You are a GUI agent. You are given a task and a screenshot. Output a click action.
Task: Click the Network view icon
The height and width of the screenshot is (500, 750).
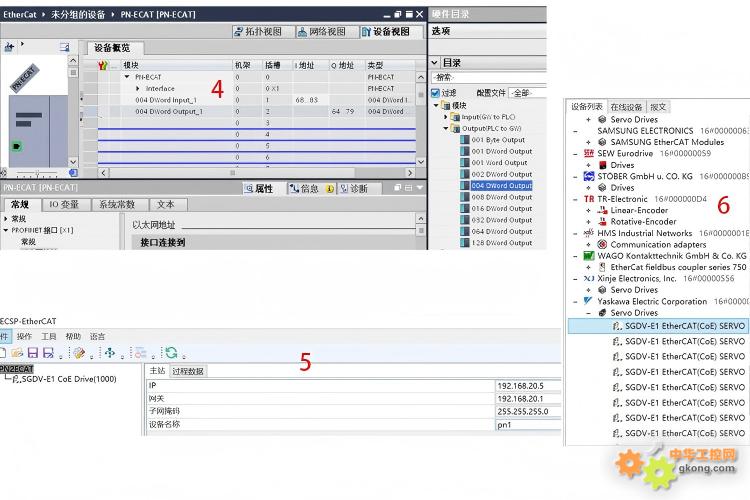(x=302, y=32)
